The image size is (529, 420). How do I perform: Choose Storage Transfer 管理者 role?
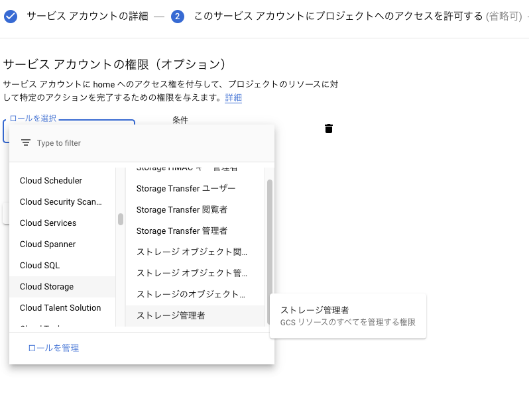click(182, 231)
